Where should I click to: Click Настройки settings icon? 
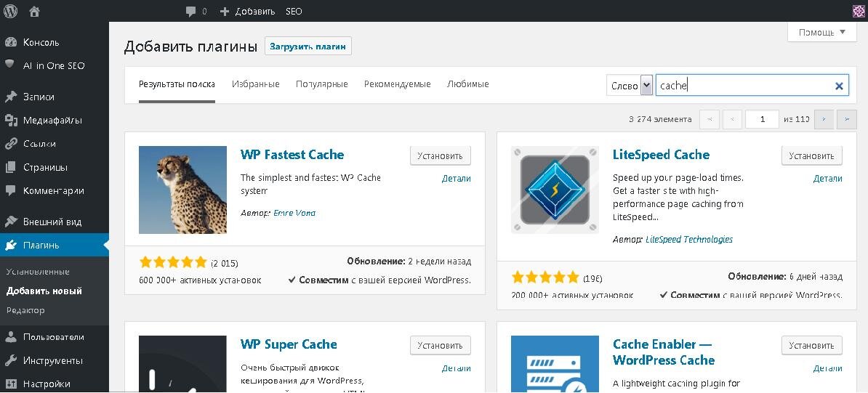coord(10,384)
